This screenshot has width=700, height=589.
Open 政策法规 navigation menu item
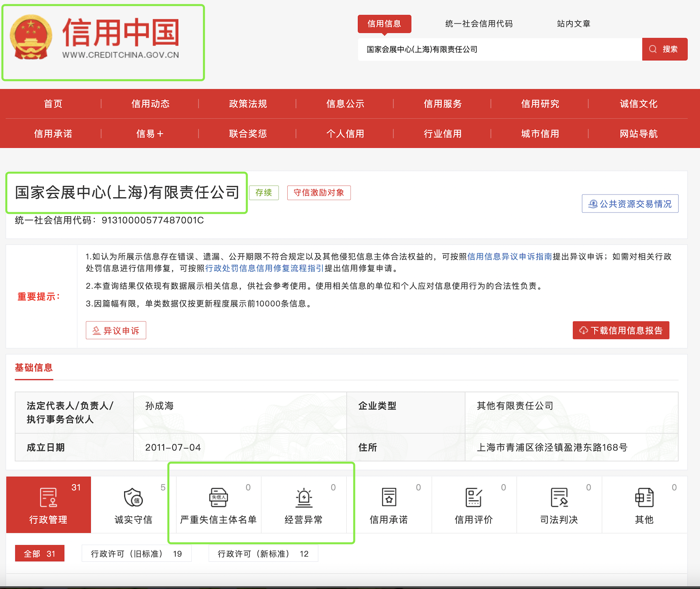[x=248, y=104]
